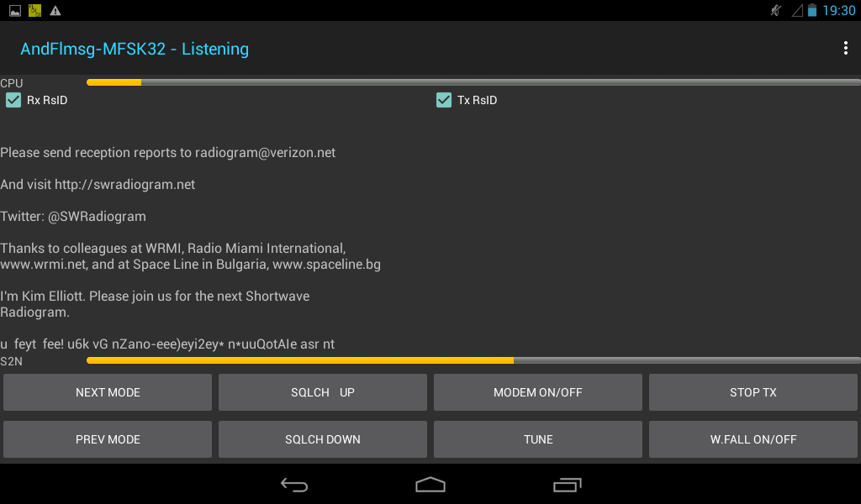Viewport: 861px width, 504px height.
Task: Raise squelch with SQLCH UP
Action: pos(323,392)
